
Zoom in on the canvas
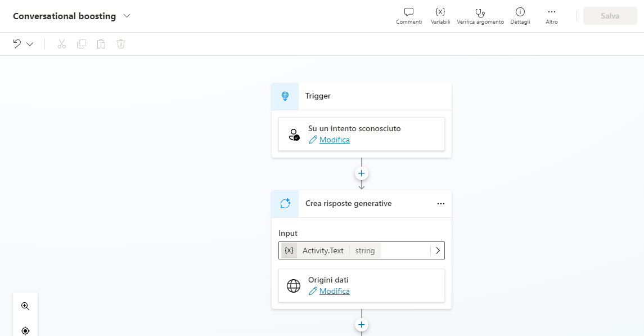click(25, 306)
